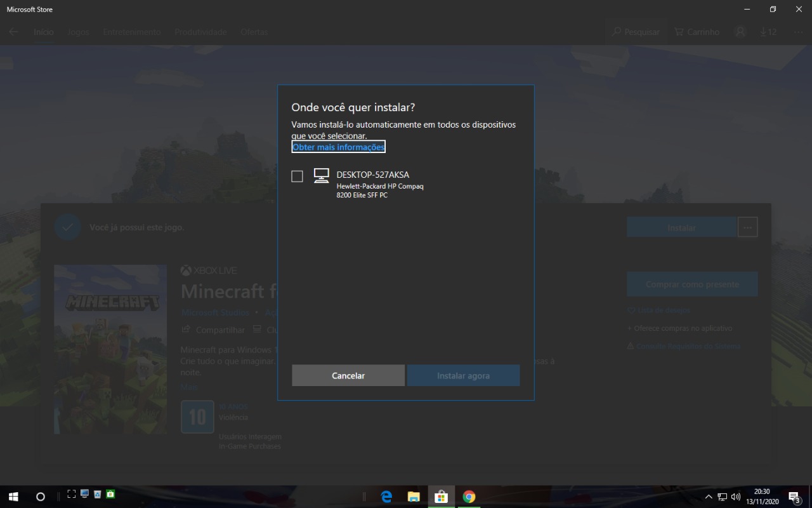Viewport: 812px width, 508px height.
Task: Check the DESKTOP-527AKSA device checkbox
Action: tap(297, 177)
